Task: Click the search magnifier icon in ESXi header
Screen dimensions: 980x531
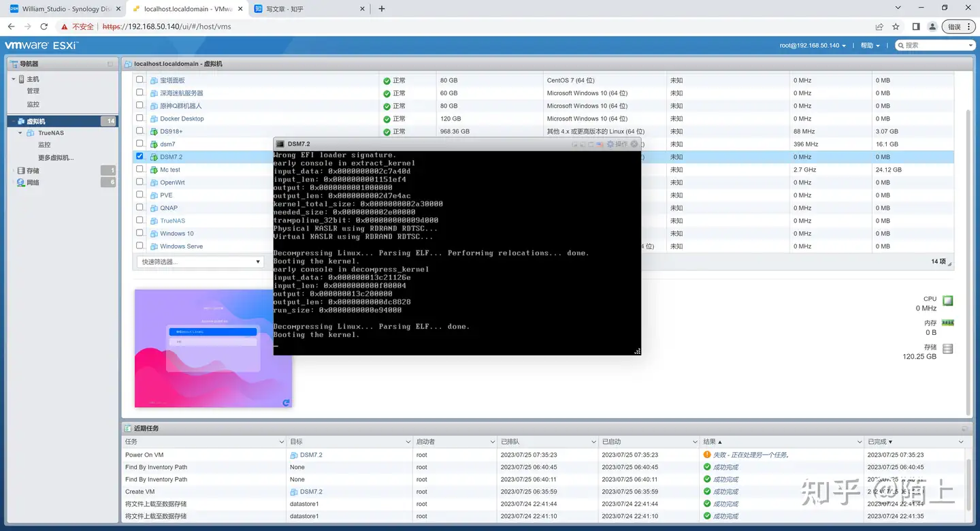Action: click(901, 46)
